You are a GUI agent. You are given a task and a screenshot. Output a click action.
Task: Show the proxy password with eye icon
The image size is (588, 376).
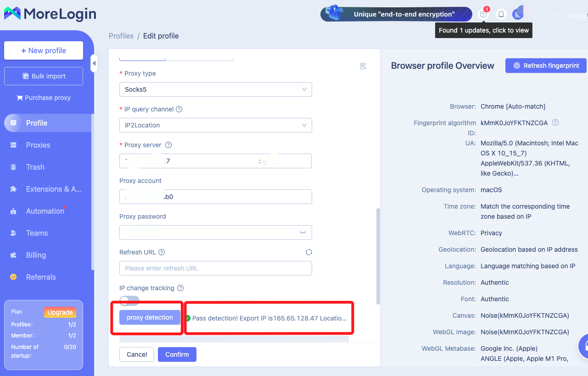[x=303, y=232]
